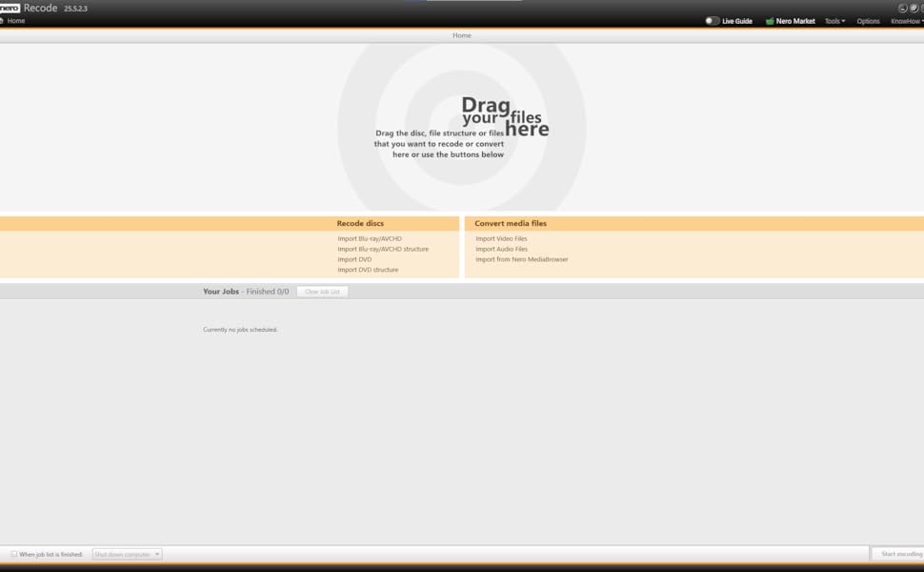Select Import DVD
The height and width of the screenshot is (572, 924).
353,258
